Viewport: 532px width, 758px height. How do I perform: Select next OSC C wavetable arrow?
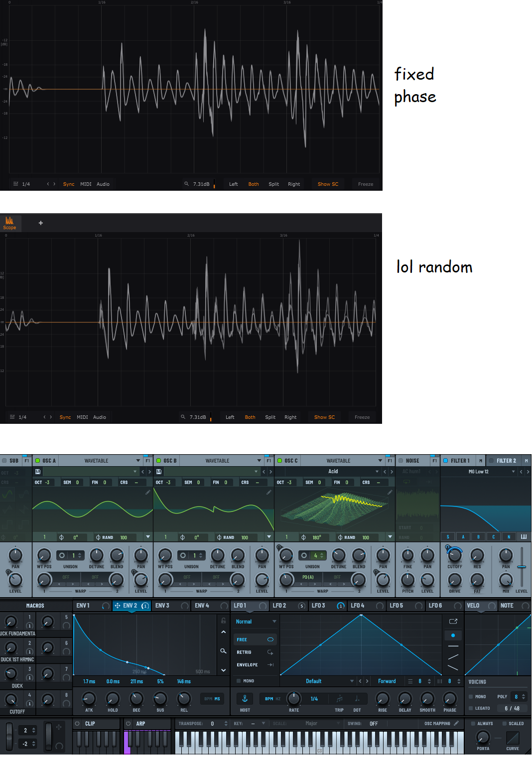392,471
